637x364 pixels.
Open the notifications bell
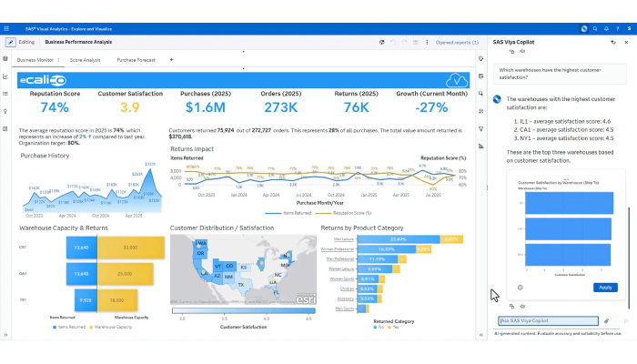607,29
